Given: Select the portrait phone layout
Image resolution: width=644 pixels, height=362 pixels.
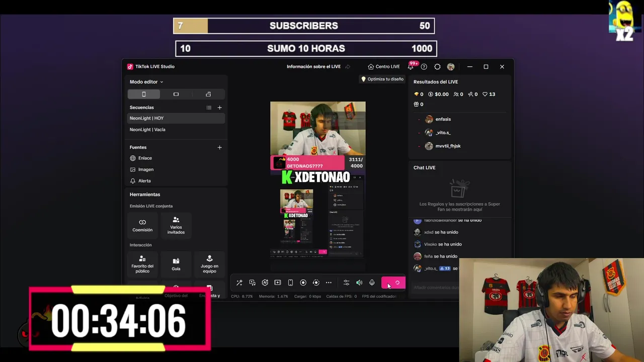Looking at the screenshot, I should click(x=143, y=94).
